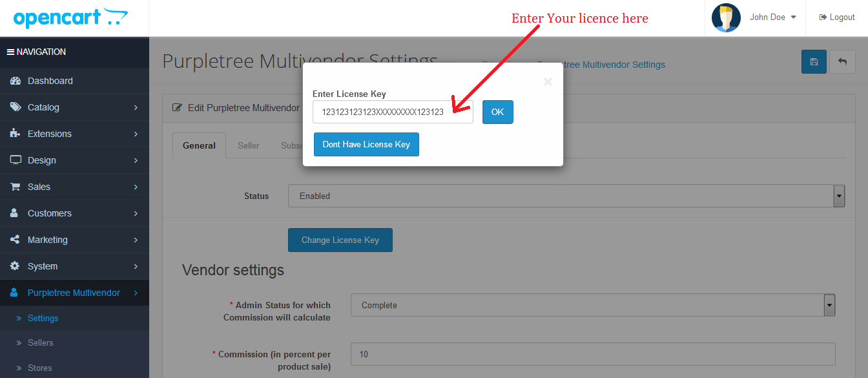The image size is (868, 378).
Task: Expand the Sales menu chevron
Action: pos(136,187)
